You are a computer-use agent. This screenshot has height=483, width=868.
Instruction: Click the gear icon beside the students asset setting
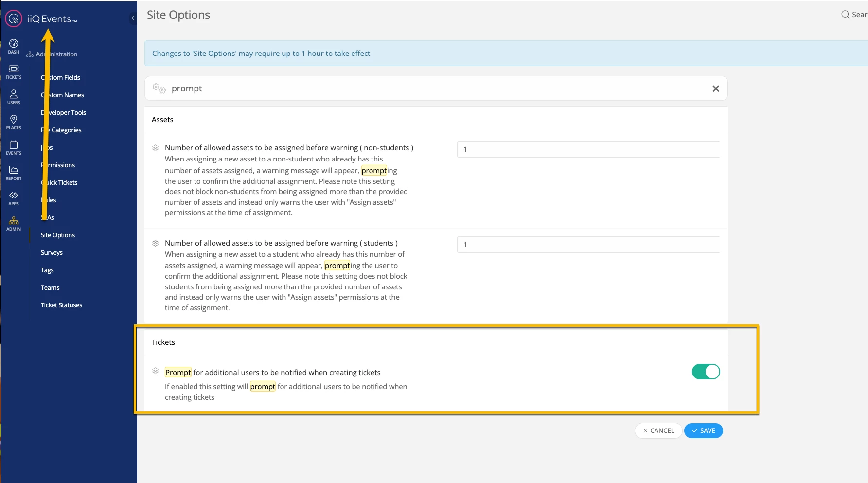tap(156, 243)
